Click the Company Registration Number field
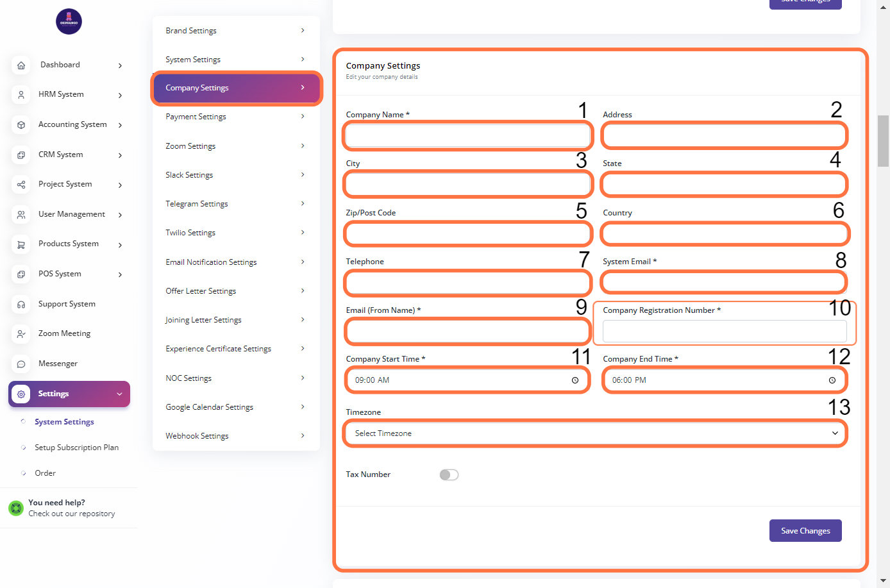Image resolution: width=890 pixels, height=588 pixels. point(725,331)
